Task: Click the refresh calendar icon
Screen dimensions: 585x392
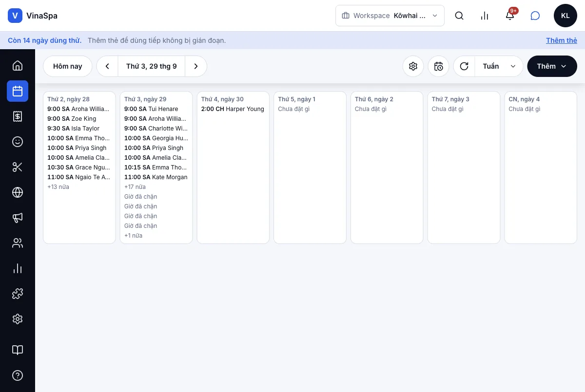Action: (x=464, y=66)
